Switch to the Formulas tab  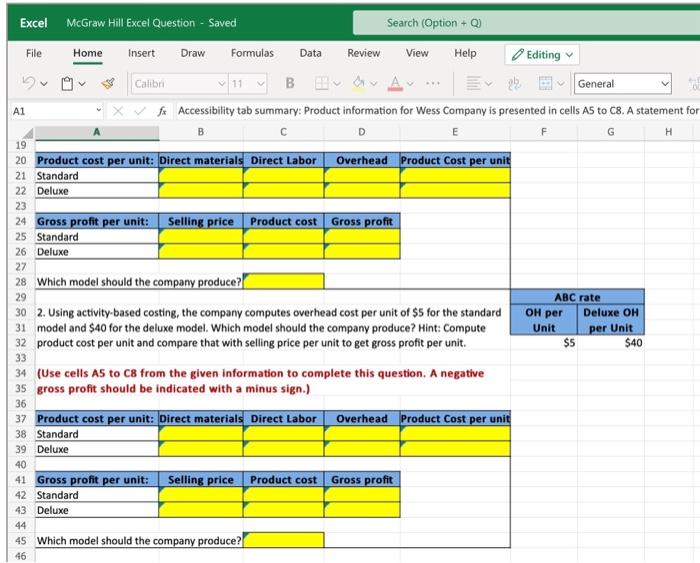[252, 53]
